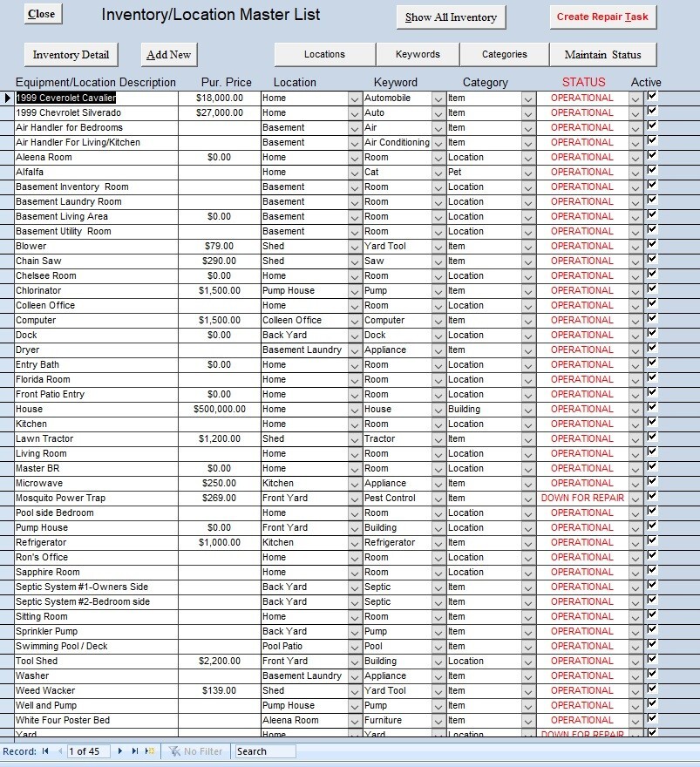Advance to the next record
This screenshot has height=767, width=700.
[119, 750]
